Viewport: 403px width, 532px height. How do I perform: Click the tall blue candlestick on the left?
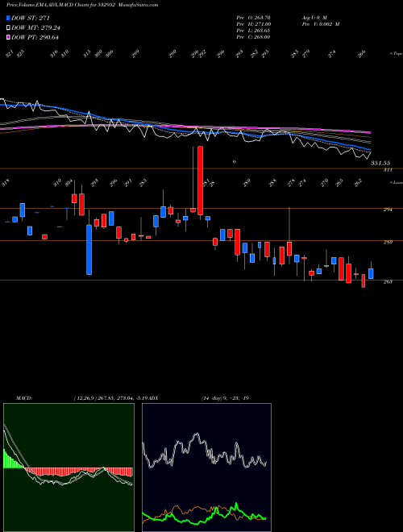tap(89, 249)
